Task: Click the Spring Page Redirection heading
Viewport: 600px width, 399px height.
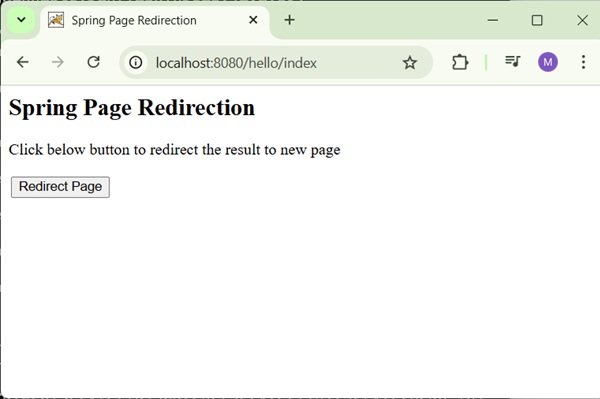Action: click(x=132, y=108)
